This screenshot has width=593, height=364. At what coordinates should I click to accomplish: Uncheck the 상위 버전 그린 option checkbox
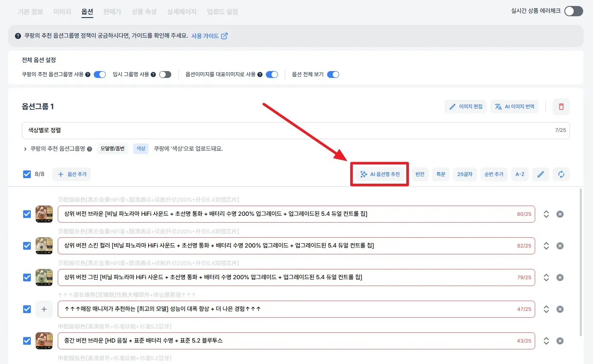point(27,277)
